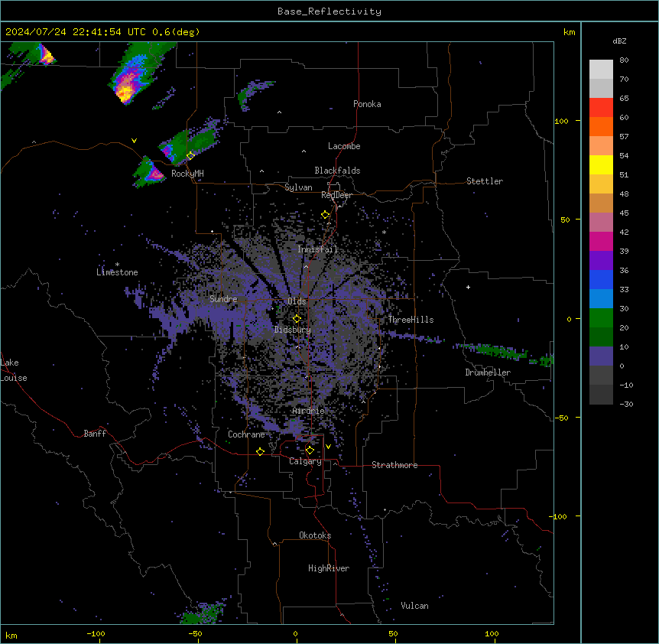659x644 pixels.
Task: Click the Okotoks label
Action: pos(315,535)
